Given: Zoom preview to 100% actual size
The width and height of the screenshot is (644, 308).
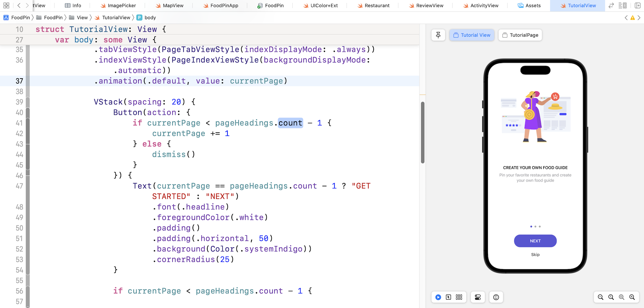Looking at the screenshot, I should [x=611, y=297].
